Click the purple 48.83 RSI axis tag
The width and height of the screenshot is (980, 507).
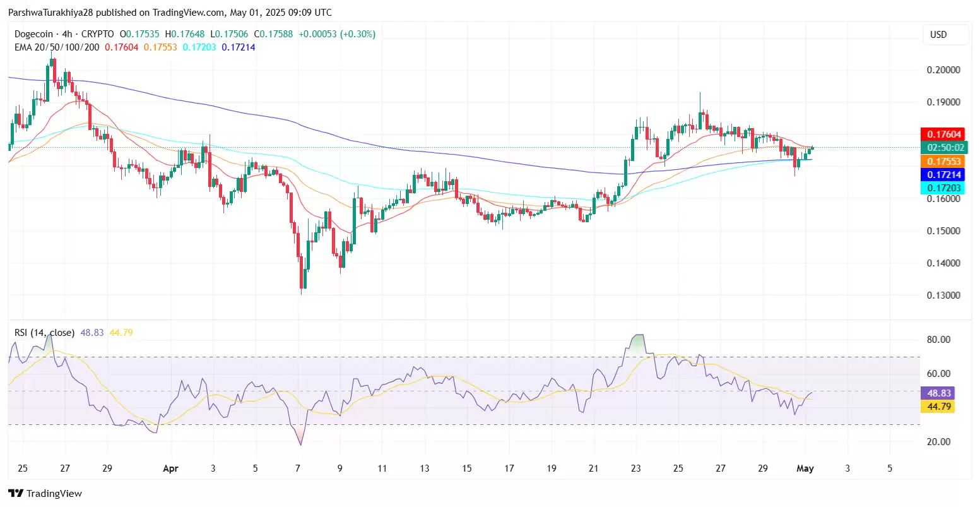pyautogui.click(x=937, y=393)
